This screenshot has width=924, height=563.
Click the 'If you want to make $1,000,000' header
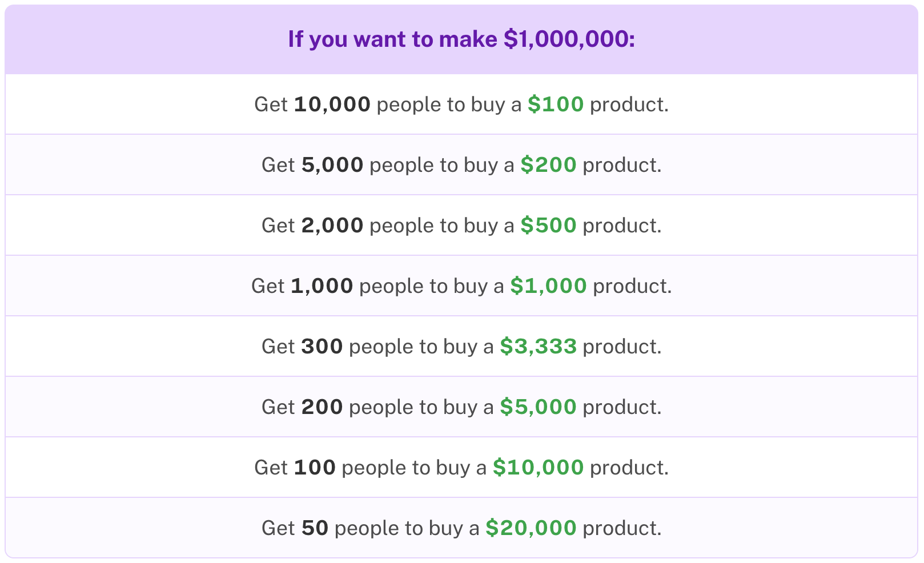tap(461, 39)
